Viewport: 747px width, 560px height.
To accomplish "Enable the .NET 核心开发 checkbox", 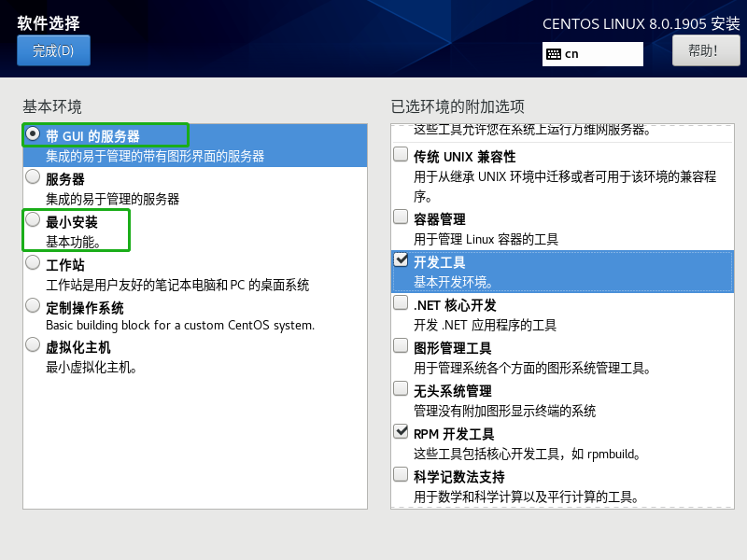I will click(x=401, y=302).
